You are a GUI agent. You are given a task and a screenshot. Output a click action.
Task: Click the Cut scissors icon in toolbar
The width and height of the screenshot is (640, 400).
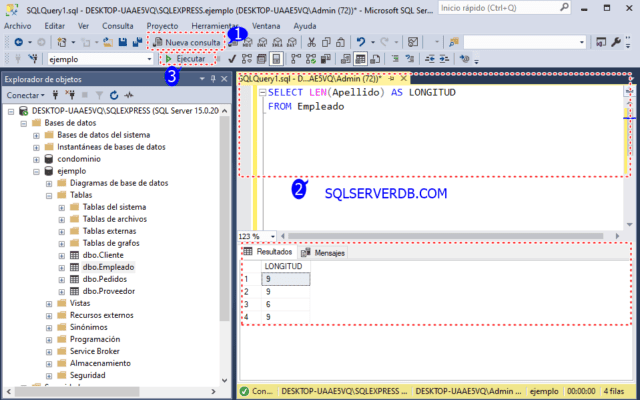(x=311, y=42)
